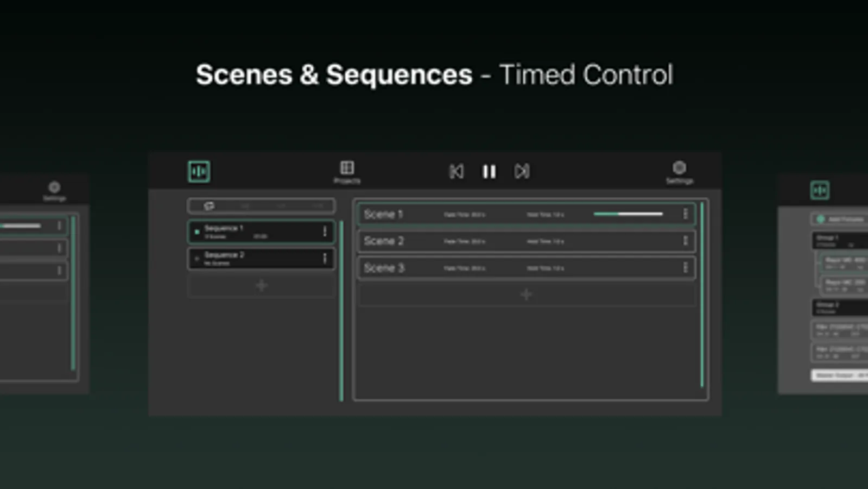Open the Scene 3 more-options menu
The width and height of the screenshot is (868, 489).
click(x=686, y=267)
